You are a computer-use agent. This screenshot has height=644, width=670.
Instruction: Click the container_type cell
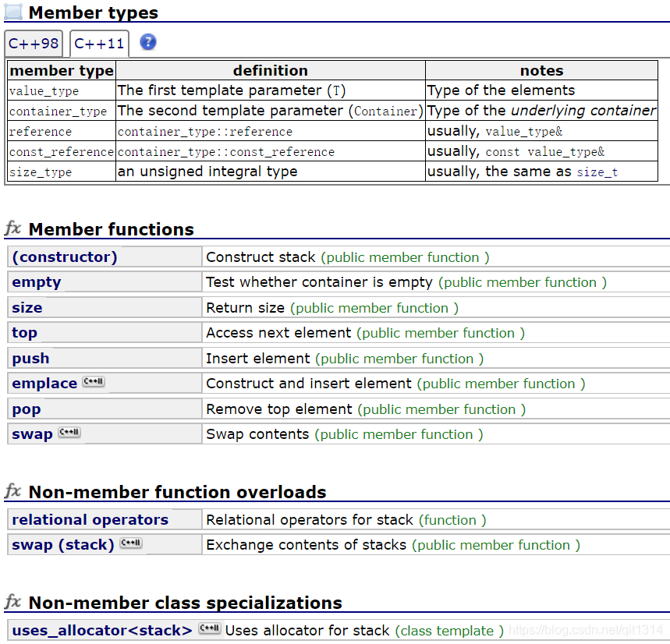pos(62,111)
